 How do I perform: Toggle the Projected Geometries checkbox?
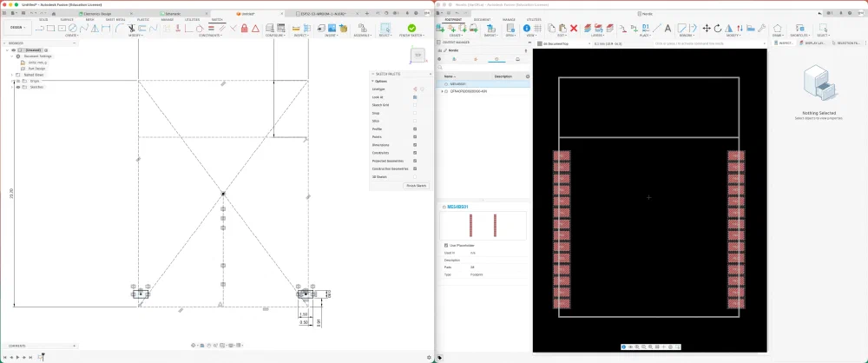[415, 161]
